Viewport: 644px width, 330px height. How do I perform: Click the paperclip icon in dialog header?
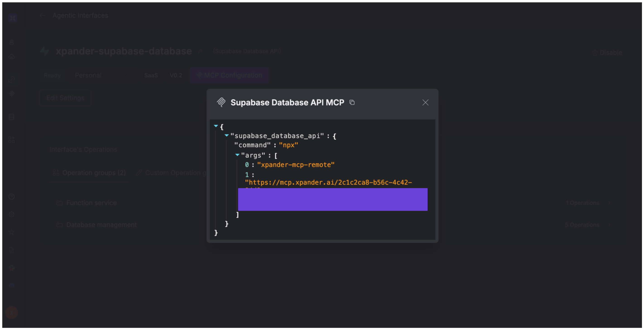221,102
